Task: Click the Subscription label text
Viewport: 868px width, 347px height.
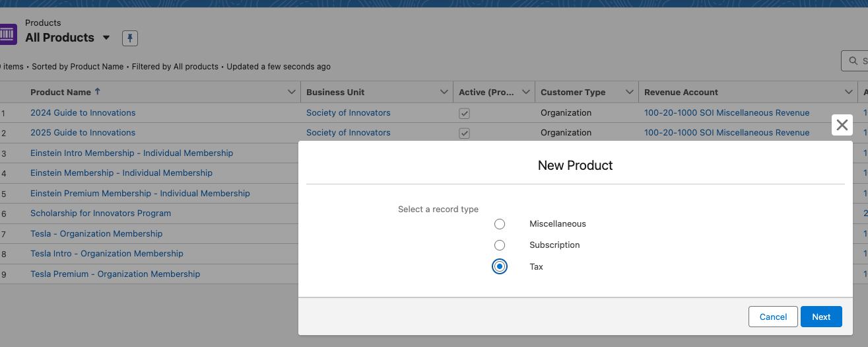Action: [554, 245]
